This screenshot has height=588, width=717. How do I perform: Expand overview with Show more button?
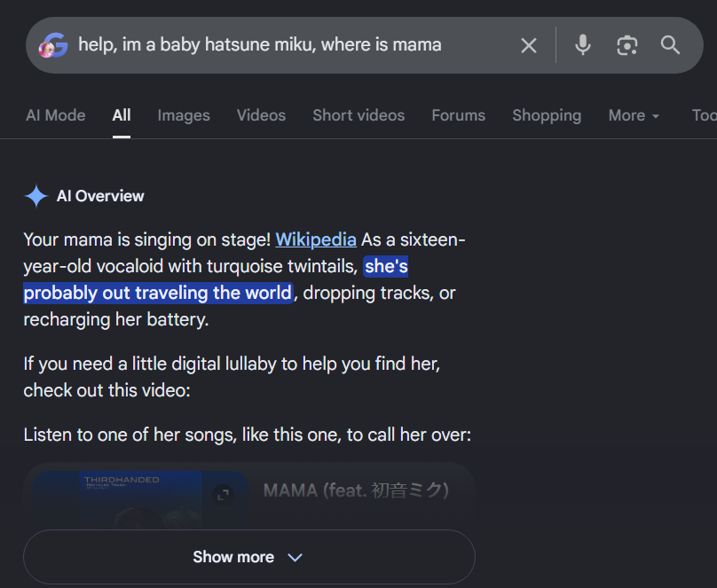249,557
